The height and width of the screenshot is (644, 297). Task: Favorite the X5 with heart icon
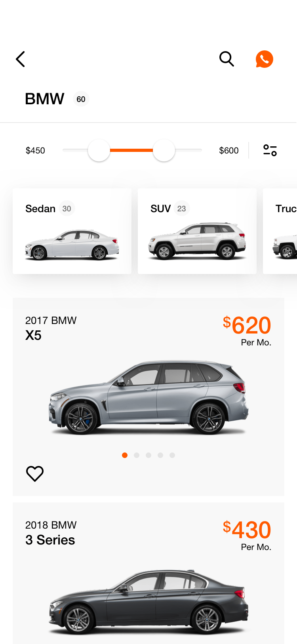pos(35,473)
